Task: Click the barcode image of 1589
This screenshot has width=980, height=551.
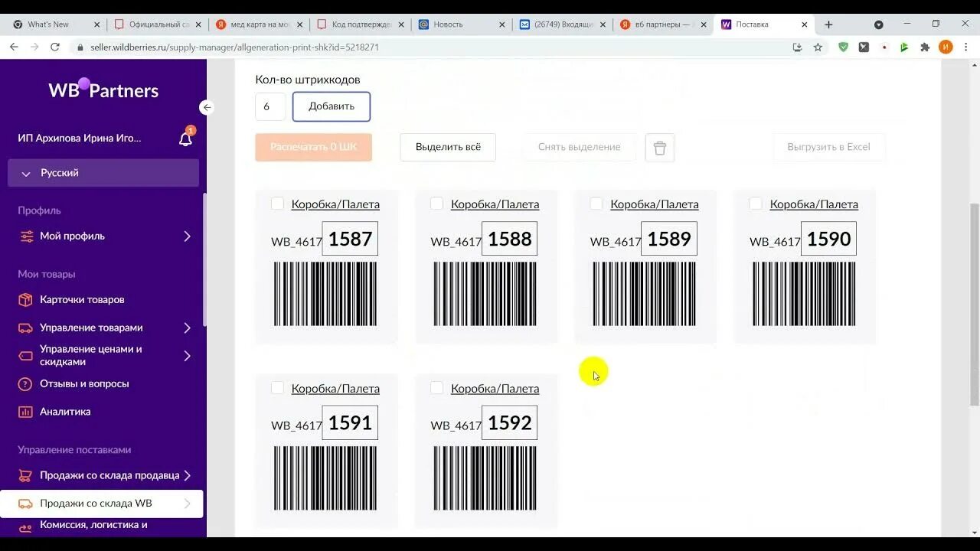Action: click(645, 294)
